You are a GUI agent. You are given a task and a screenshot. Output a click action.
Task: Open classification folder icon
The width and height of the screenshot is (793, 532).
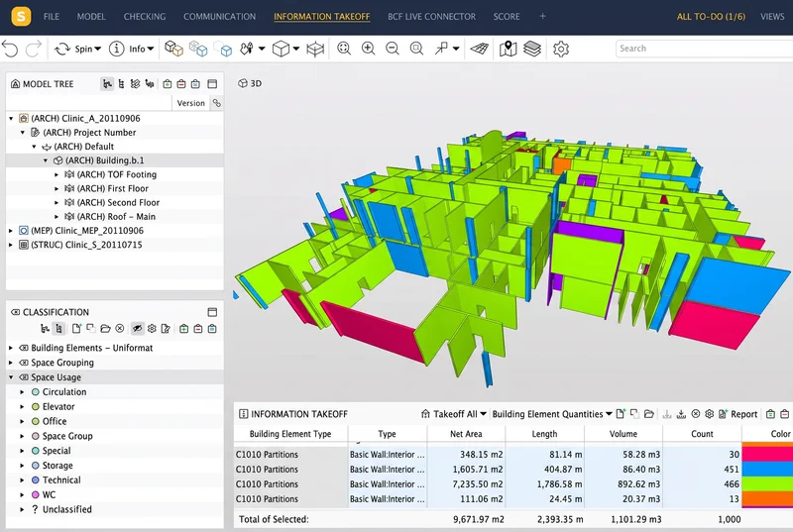pos(105,328)
